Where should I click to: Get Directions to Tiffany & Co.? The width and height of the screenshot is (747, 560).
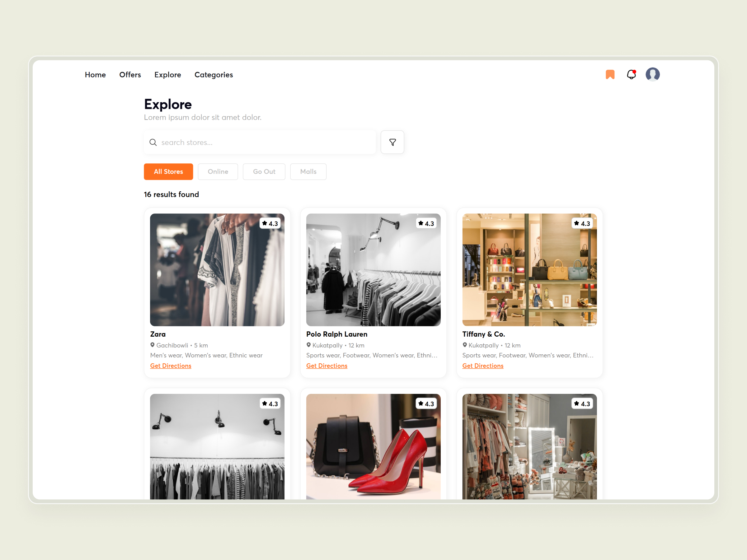coord(483,366)
